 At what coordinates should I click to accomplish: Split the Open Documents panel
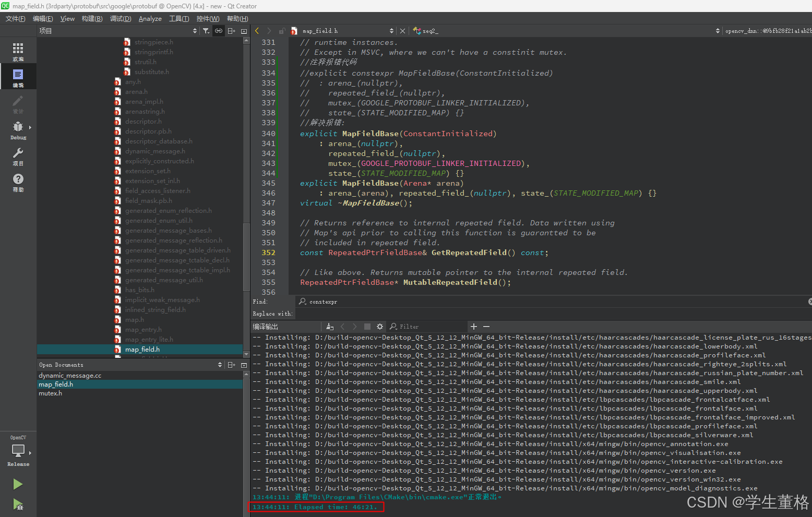tap(232, 365)
